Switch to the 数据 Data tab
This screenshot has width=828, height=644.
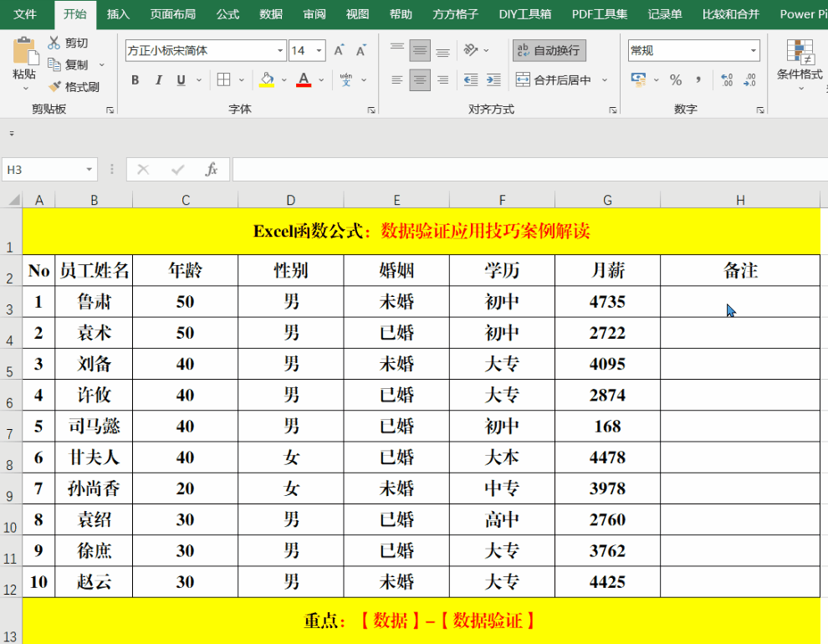pyautogui.click(x=271, y=14)
